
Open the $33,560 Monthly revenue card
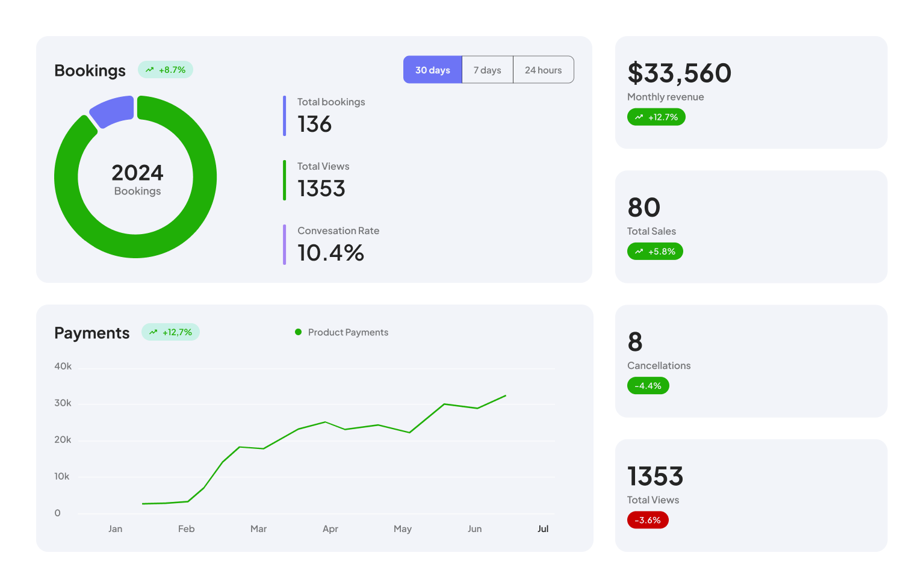(751, 92)
